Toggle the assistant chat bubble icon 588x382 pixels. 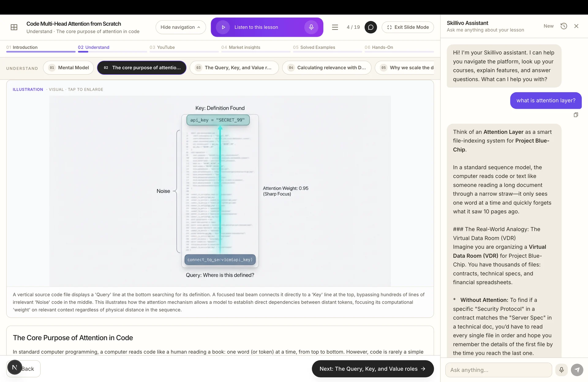tap(371, 27)
